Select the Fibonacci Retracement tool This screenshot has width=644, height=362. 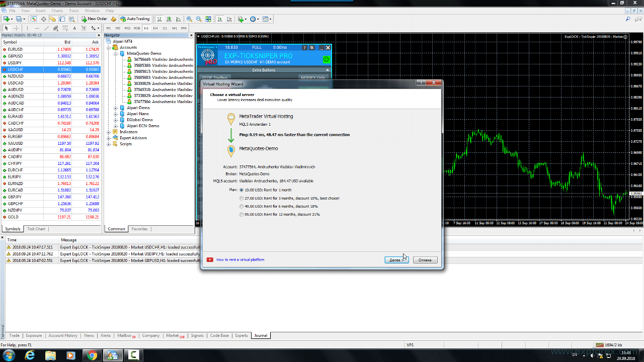[x=65, y=28]
